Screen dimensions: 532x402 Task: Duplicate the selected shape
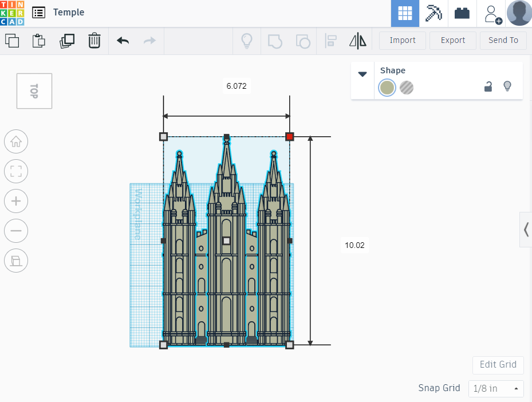coord(67,41)
